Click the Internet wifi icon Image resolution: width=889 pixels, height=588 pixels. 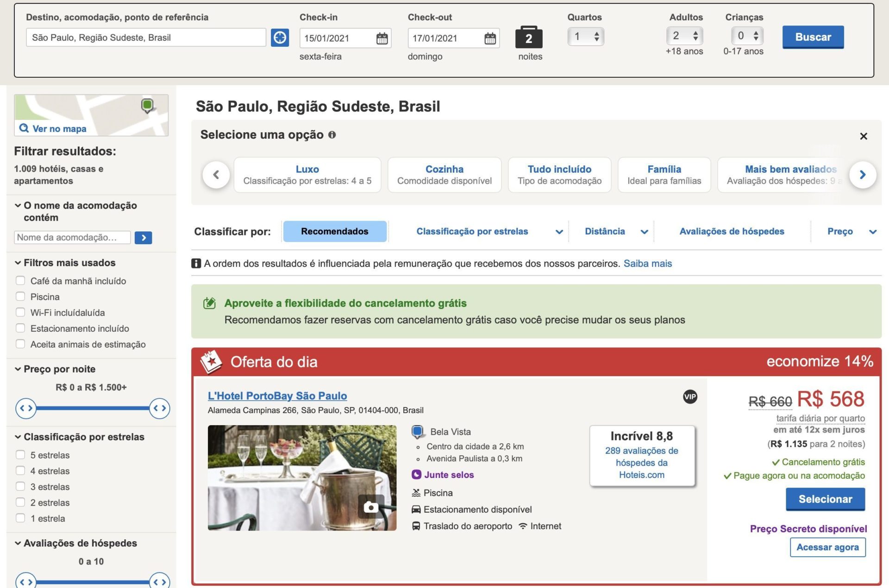tap(523, 526)
